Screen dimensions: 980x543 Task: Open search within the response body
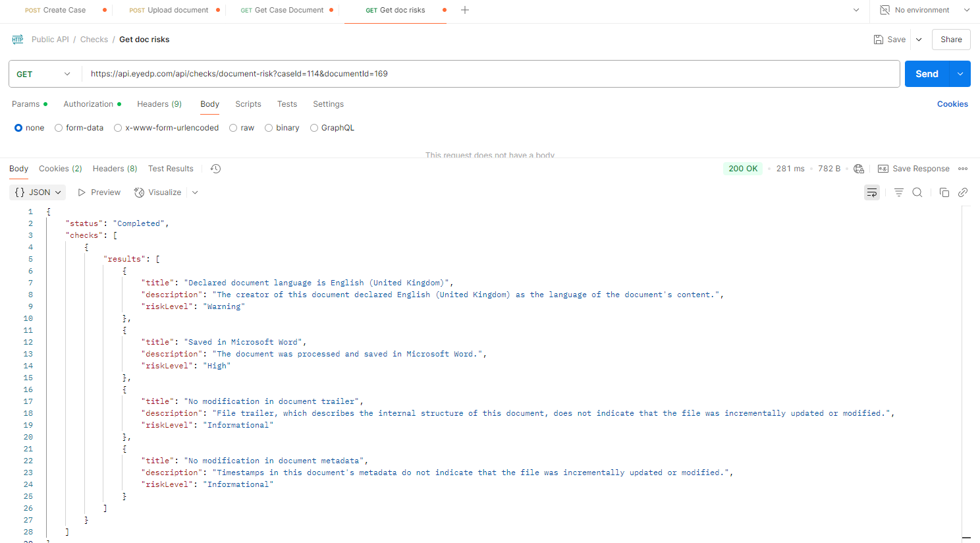click(917, 192)
